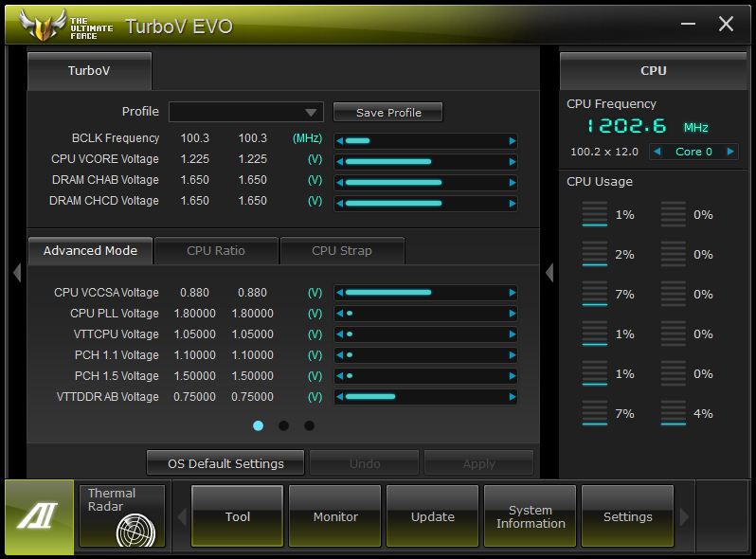756x559 pixels.
Task: Increase DRAM CHAB Voltage right arrow
Action: pos(512,182)
